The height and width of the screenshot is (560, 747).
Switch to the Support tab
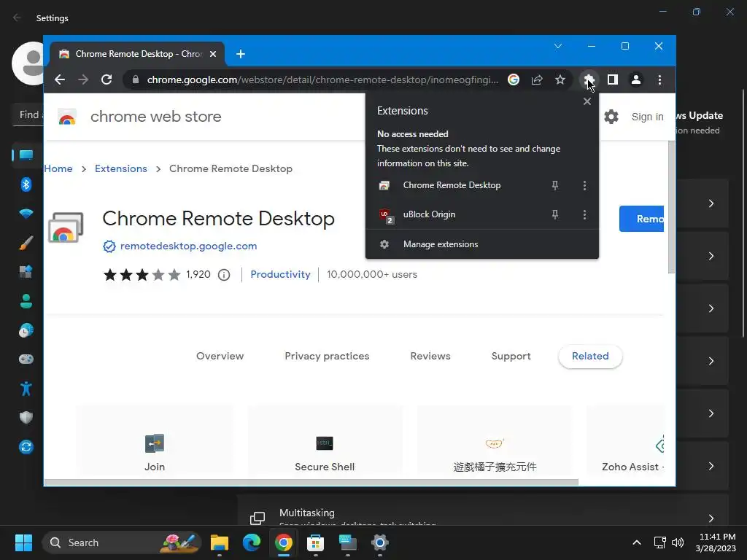511,356
